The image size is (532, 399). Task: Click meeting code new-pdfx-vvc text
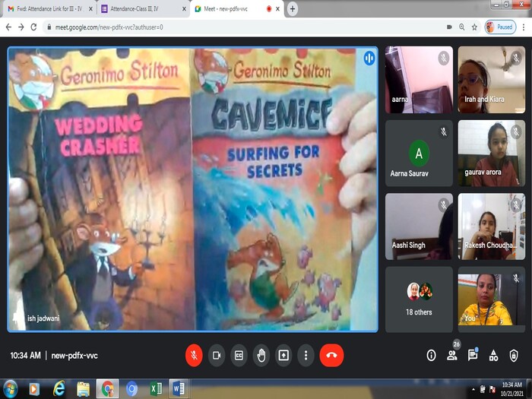point(74,356)
